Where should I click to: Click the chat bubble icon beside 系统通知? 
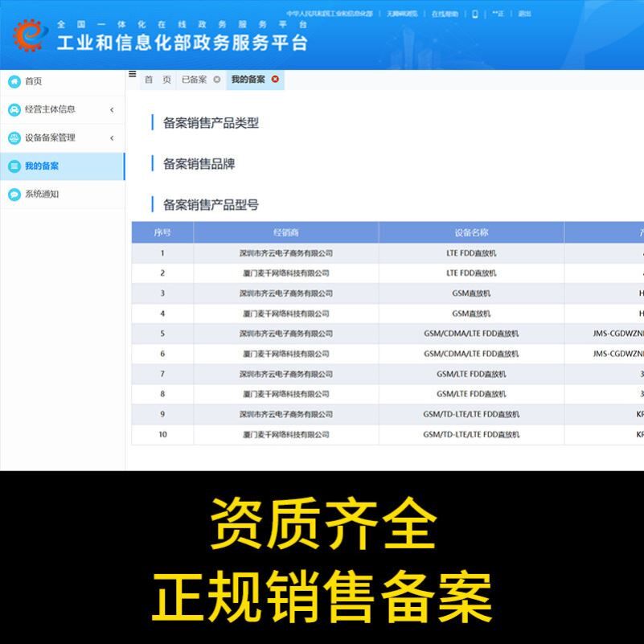click(14, 195)
